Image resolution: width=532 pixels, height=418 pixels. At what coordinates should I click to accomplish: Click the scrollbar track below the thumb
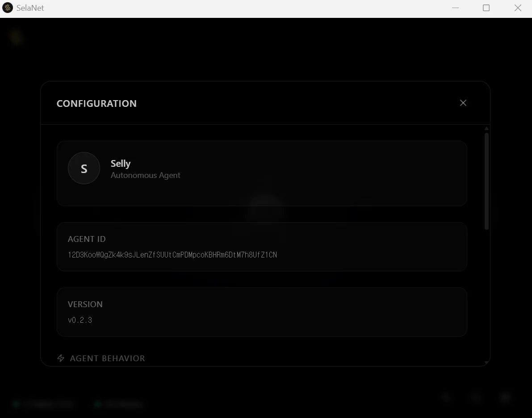tap(486, 295)
